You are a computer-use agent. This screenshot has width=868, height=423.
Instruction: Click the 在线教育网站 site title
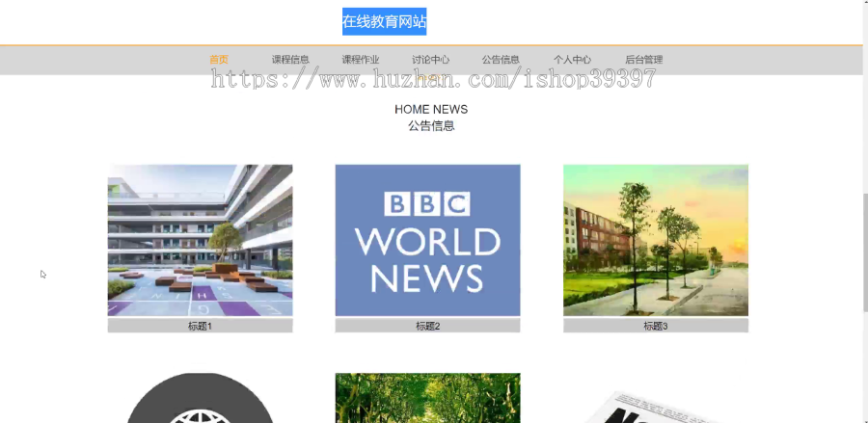pos(384,21)
